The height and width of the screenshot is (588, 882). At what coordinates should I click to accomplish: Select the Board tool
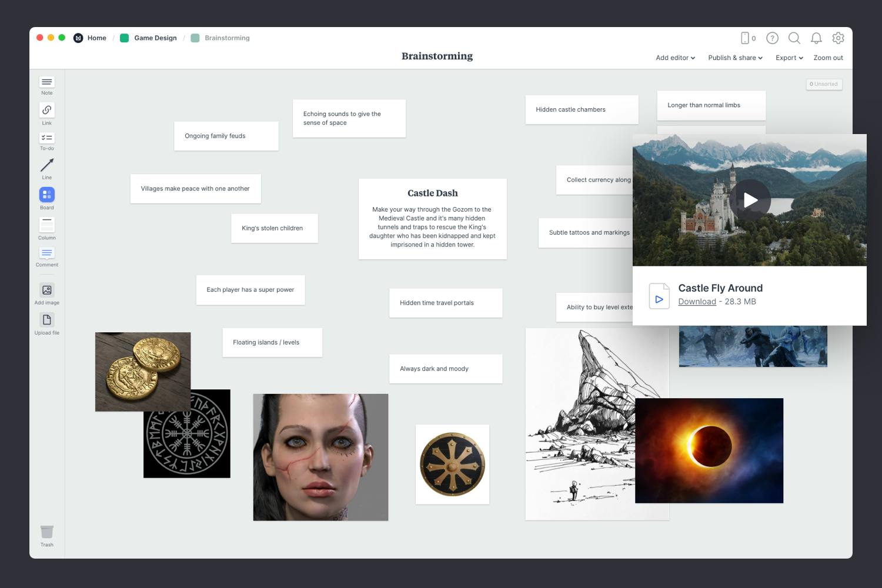(46, 195)
